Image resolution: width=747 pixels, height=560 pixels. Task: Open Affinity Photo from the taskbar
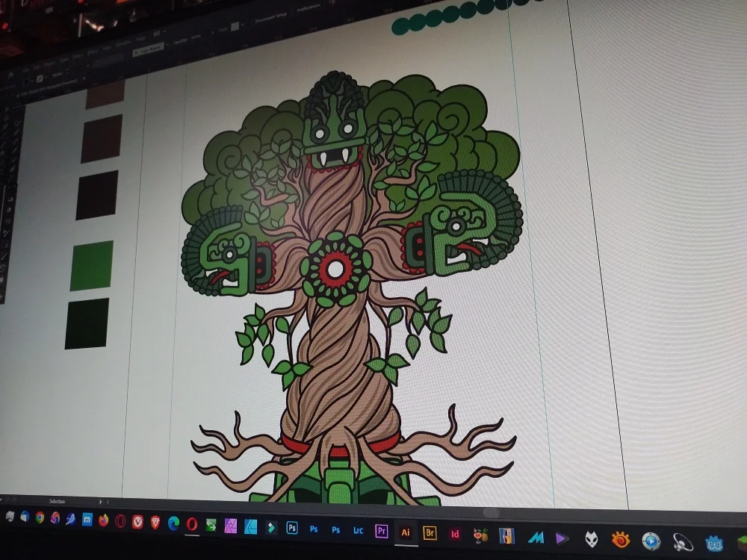(x=231, y=526)
